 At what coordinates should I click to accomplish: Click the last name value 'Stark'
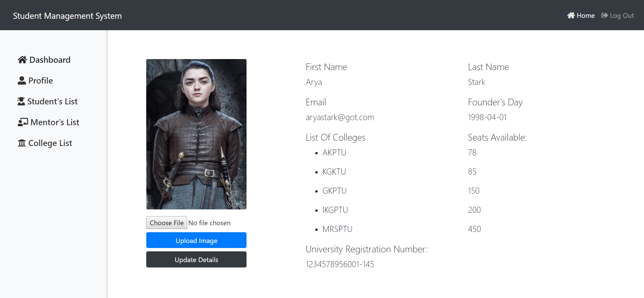point(477,82)
